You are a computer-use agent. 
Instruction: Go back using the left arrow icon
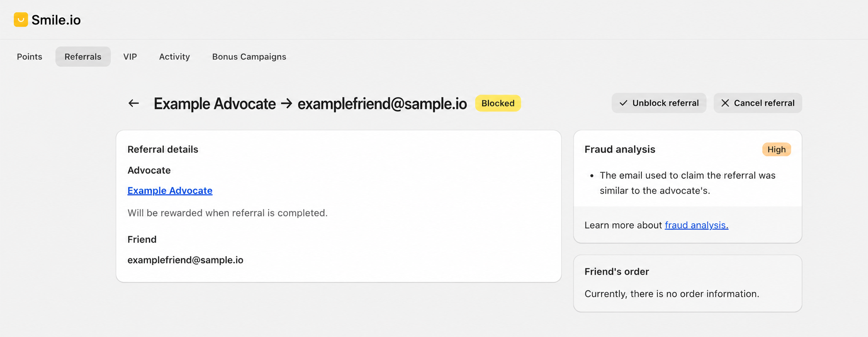pyautogui.click(x=134, y=103)
